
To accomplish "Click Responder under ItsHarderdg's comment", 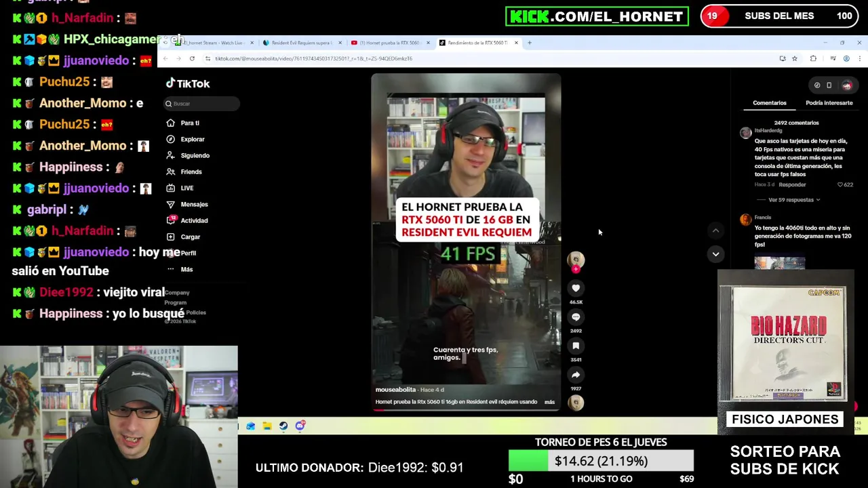I will click(x=792, y=184).
